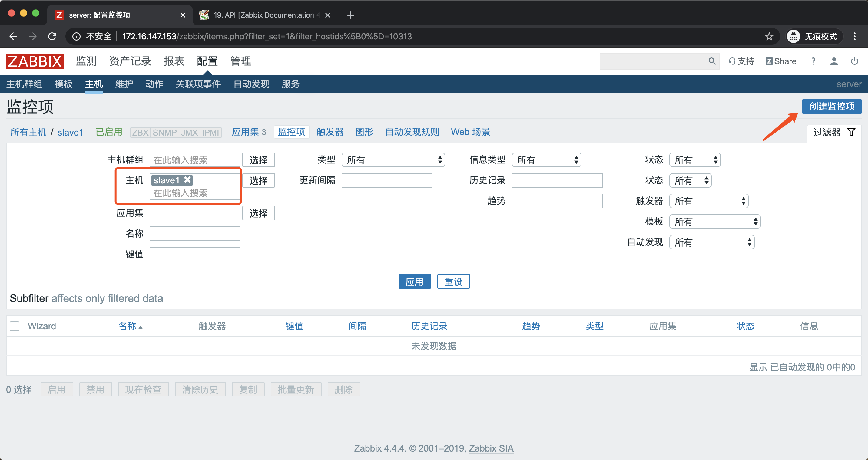Expand the 类型 dropdown

point(393,160)
